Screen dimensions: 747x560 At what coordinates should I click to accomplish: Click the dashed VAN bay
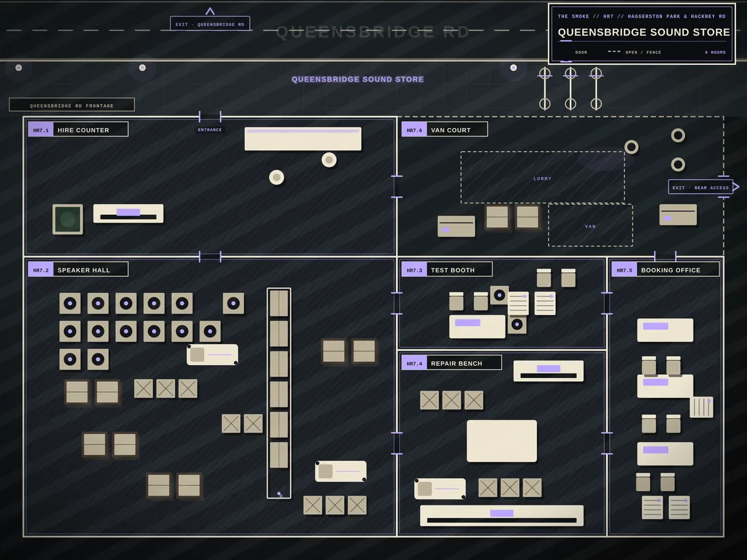tap(591, 225)
